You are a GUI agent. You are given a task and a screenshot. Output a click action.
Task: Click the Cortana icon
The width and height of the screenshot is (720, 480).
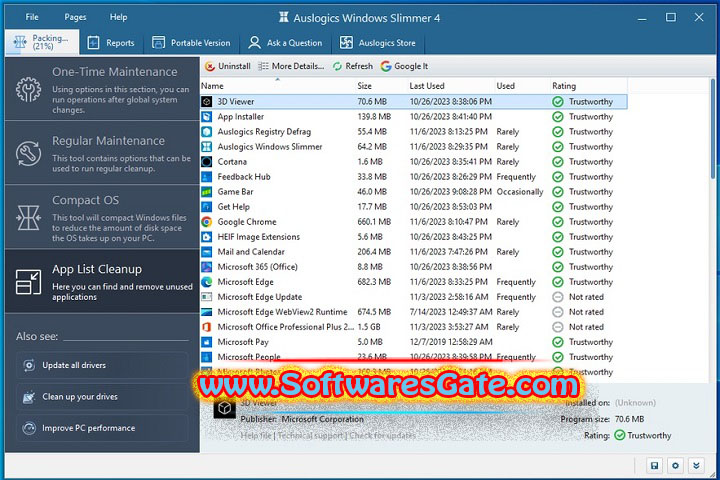(207, 162)
